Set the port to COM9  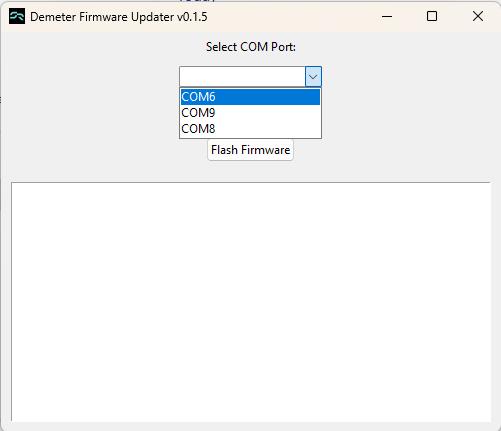click(x=250, y=113)
